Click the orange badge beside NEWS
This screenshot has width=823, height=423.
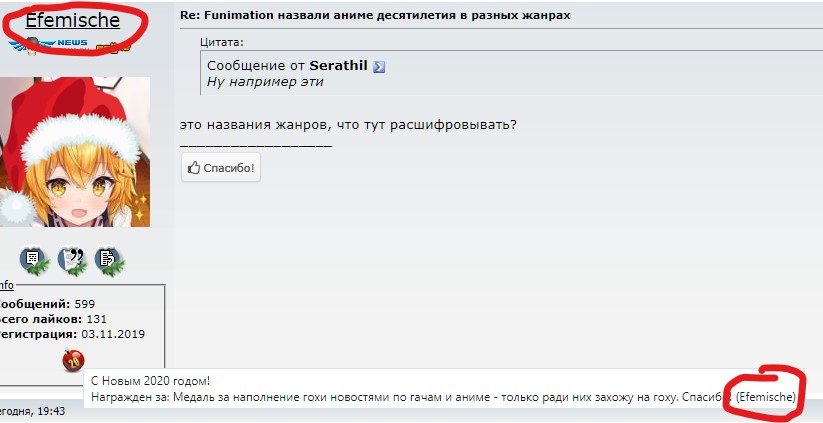click(112, 48)
